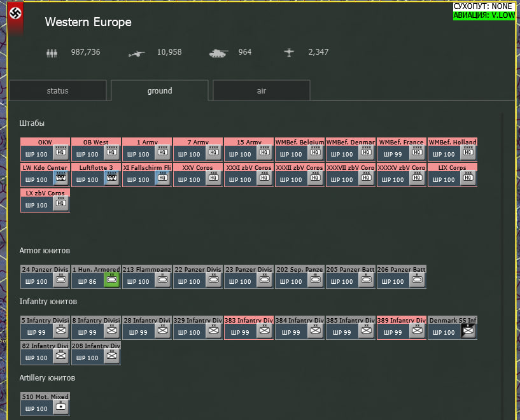
Task: Open WMBef. Denmark HQ icon
Action: tap(367, 152)
